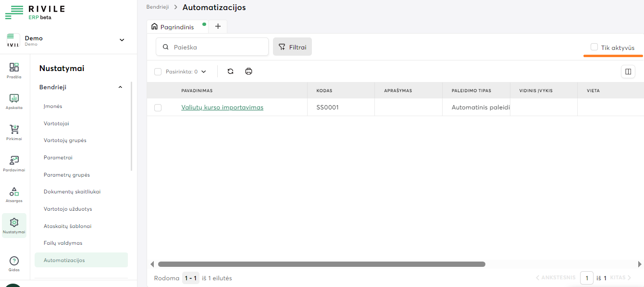Tick the select-all Pasirinkta checkbox
Image resolution: width=644 pixels, height=287 pixels.
[x=158, y=72]
